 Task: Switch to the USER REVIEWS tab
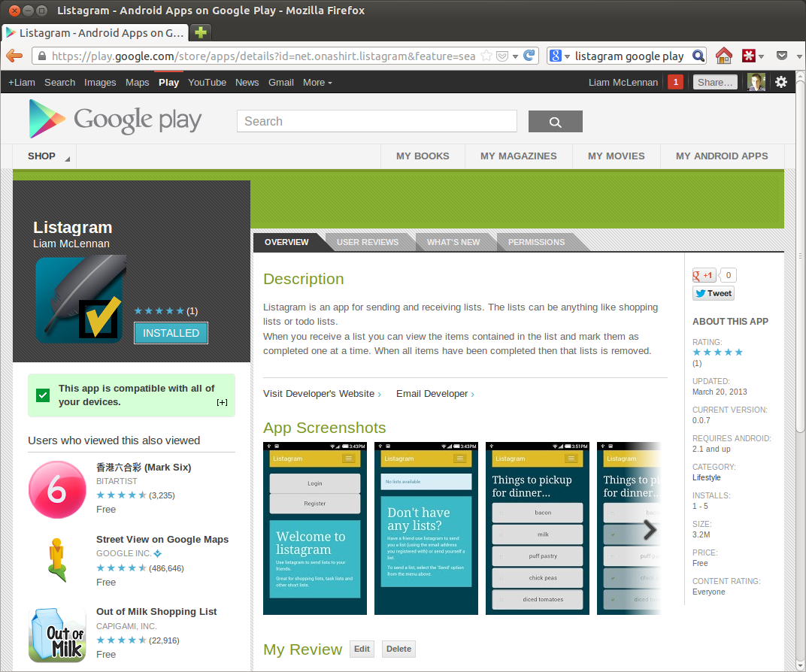[x=368, y=242]
